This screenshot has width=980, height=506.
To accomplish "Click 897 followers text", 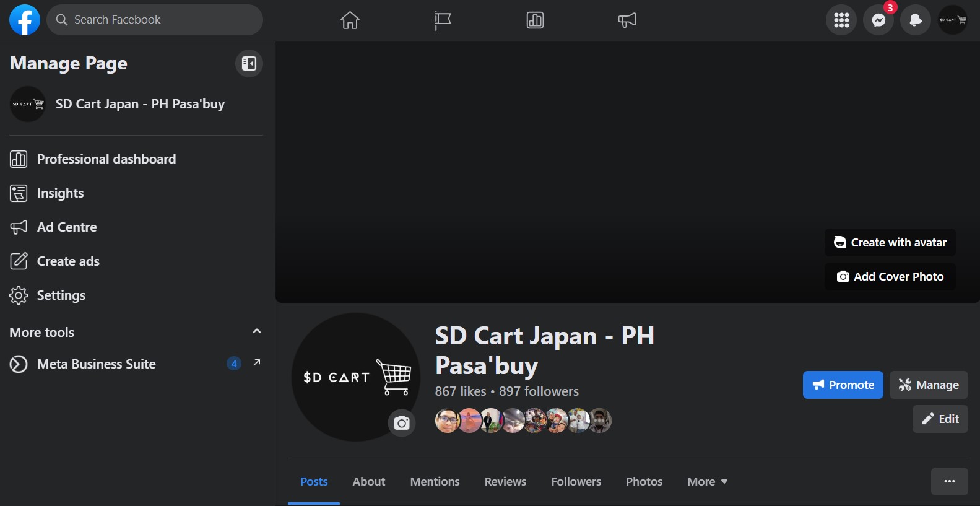I will point(539,391).
